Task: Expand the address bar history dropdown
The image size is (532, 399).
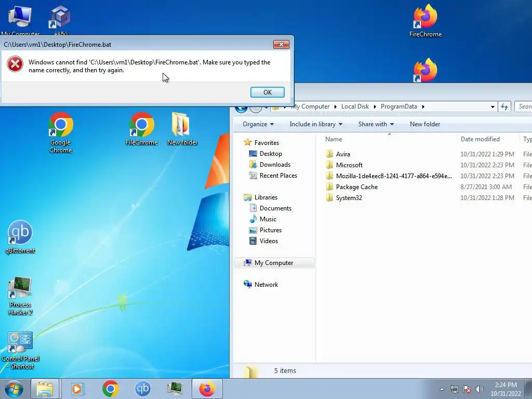Action: (493, 107)
